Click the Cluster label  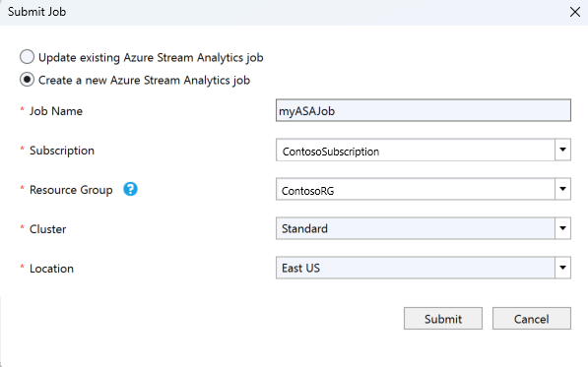tap(47, 229)
